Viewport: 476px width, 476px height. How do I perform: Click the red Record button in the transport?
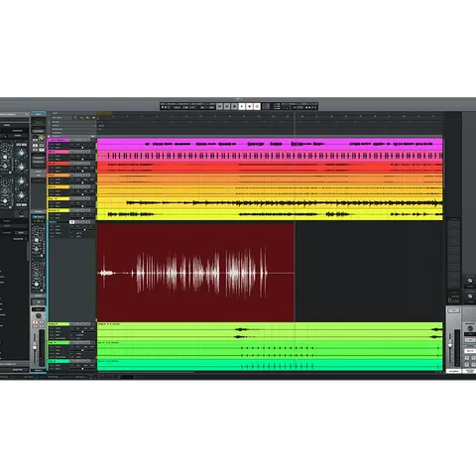tap(250, 106)
